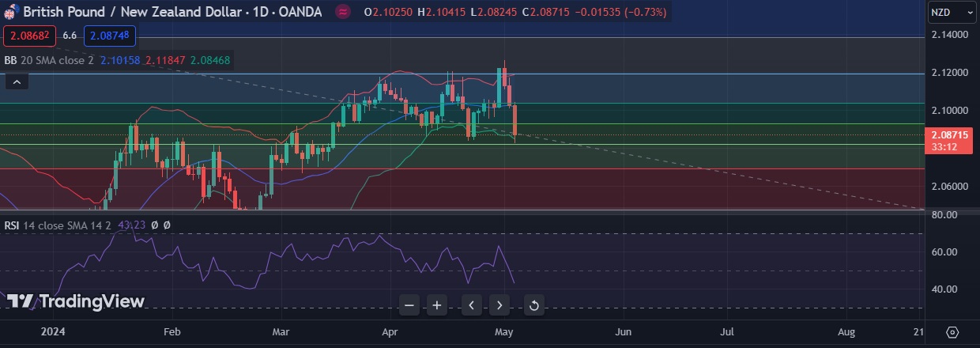Click the RSI 80.00 axis label
The width and height of the screenshot is (980, 348).
point(945,214)
